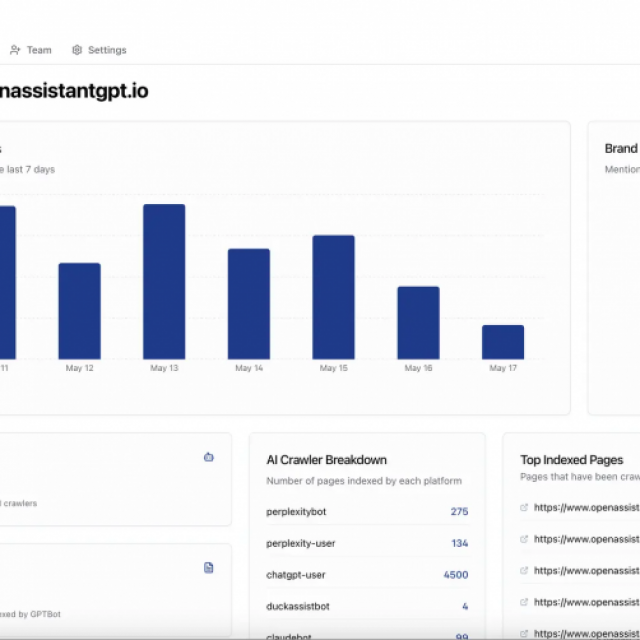Click the value 134
The image size is (640, 640).
point(460,543)
